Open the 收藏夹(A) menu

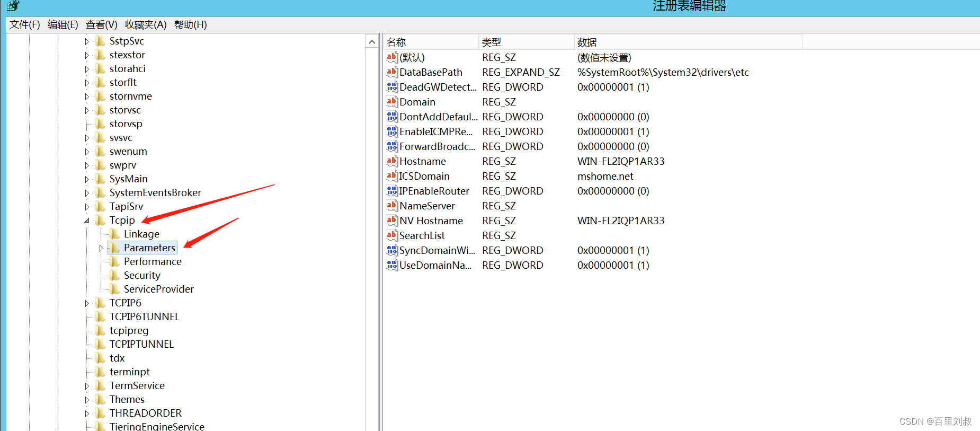pyautogui.click(x=146, y=24)
